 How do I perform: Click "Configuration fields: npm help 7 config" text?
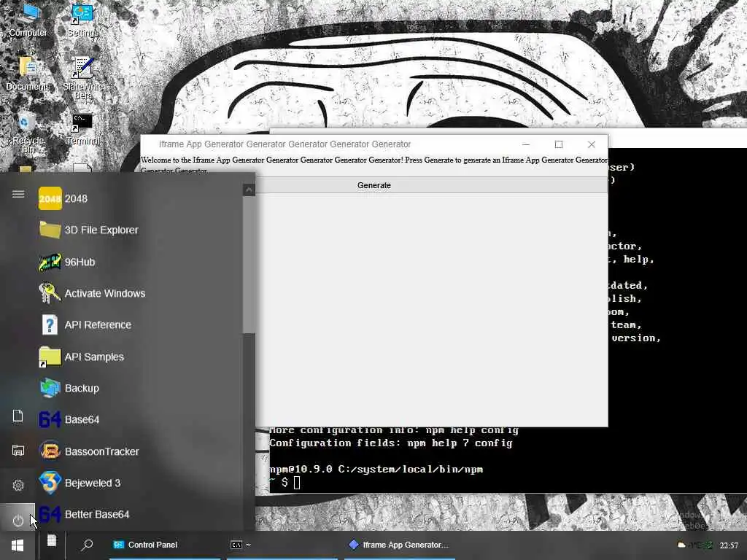point(391,443)
